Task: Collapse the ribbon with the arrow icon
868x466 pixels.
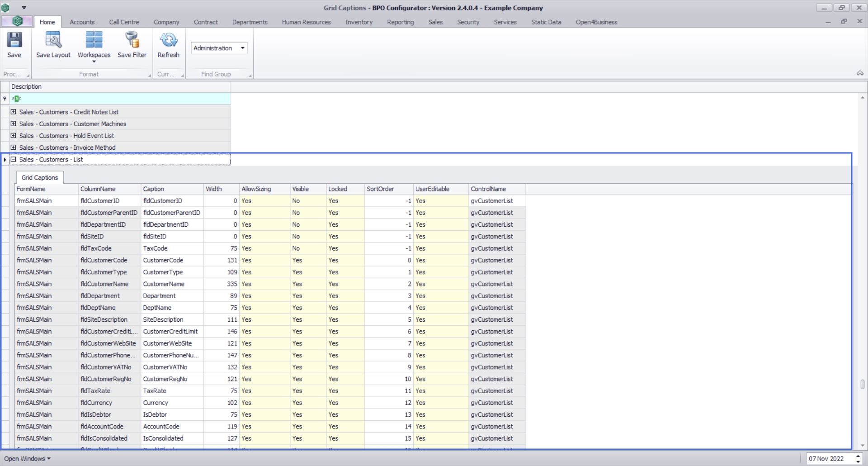Action: (859, 73)
